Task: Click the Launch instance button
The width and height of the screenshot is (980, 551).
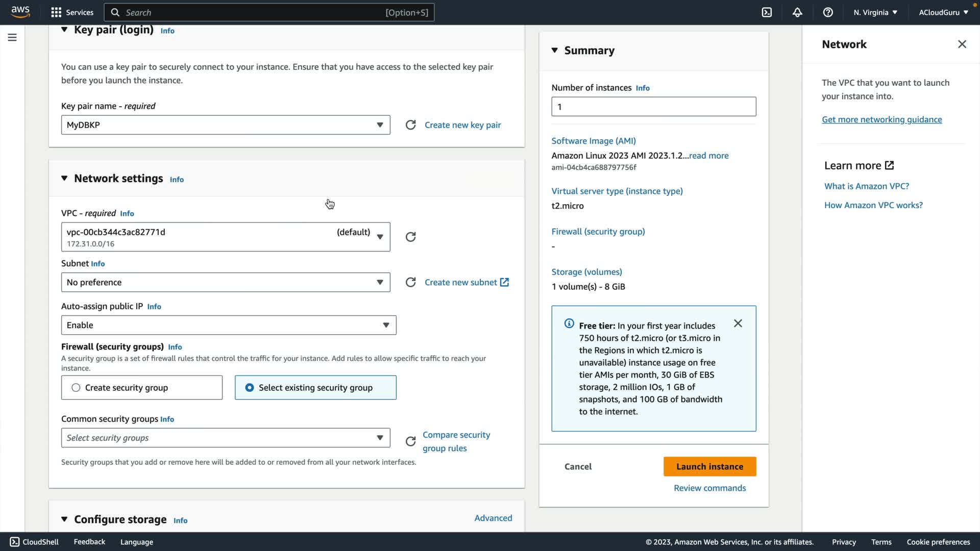Action: [709, 466]
